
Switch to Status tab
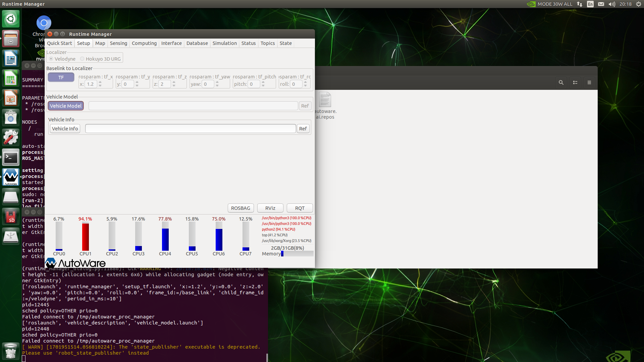coord(249,43)
